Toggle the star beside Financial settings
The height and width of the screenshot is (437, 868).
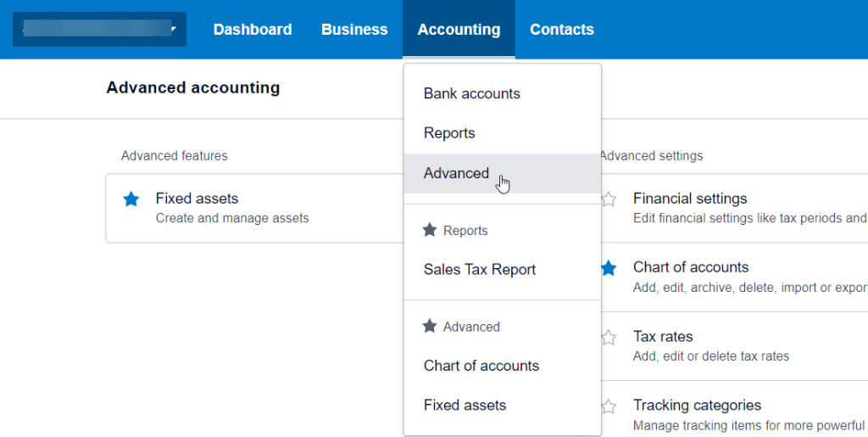[x=609, y=199]
